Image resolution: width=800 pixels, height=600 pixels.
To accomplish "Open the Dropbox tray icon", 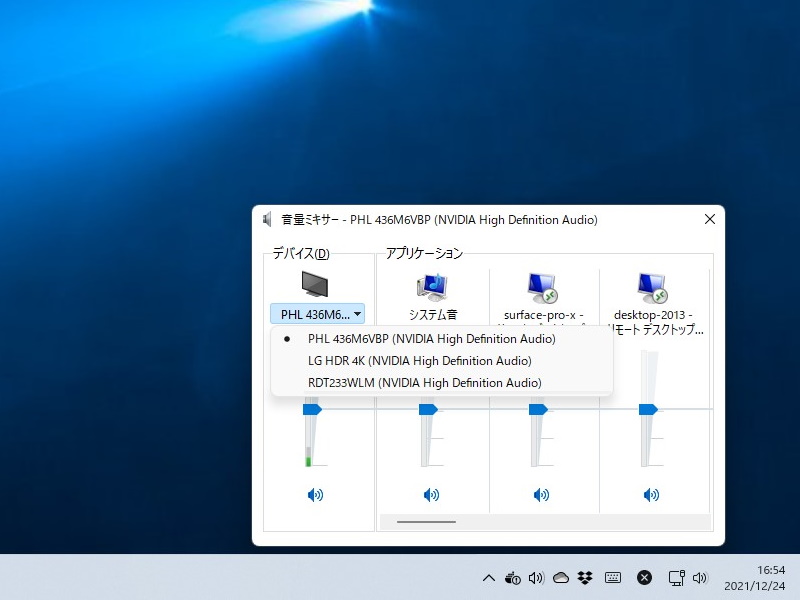I will [x=585, y=578].
